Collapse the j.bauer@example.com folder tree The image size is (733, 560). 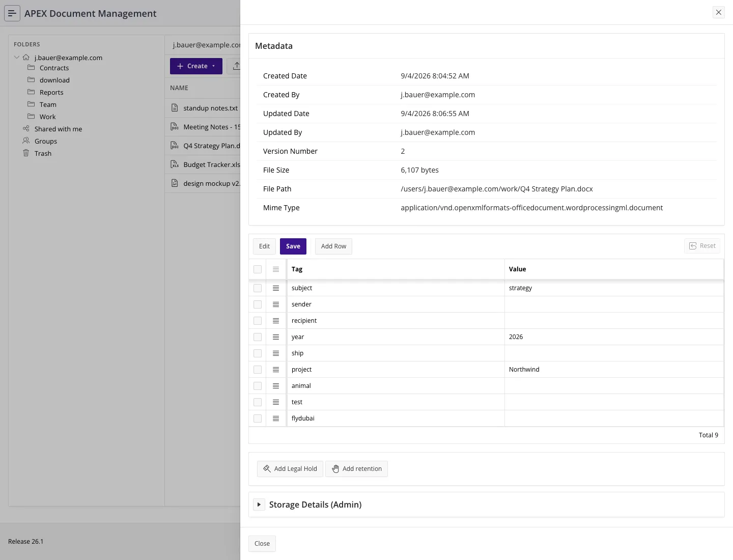[17, 58]
